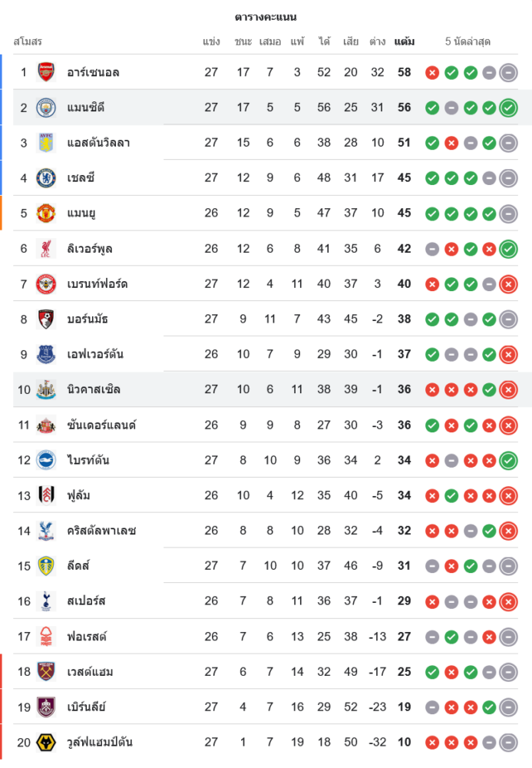Click the Manchester City club crest
532x768 pixels.
[47, 108]
